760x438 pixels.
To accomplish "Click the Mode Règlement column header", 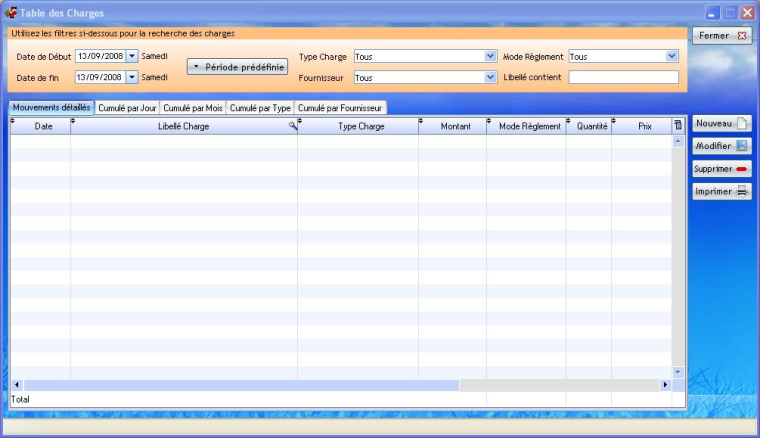I will [526, 126].
